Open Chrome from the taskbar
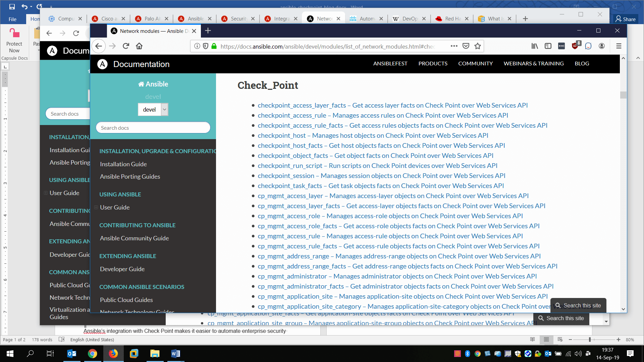644x362 pixels. (x=93, y=354)
